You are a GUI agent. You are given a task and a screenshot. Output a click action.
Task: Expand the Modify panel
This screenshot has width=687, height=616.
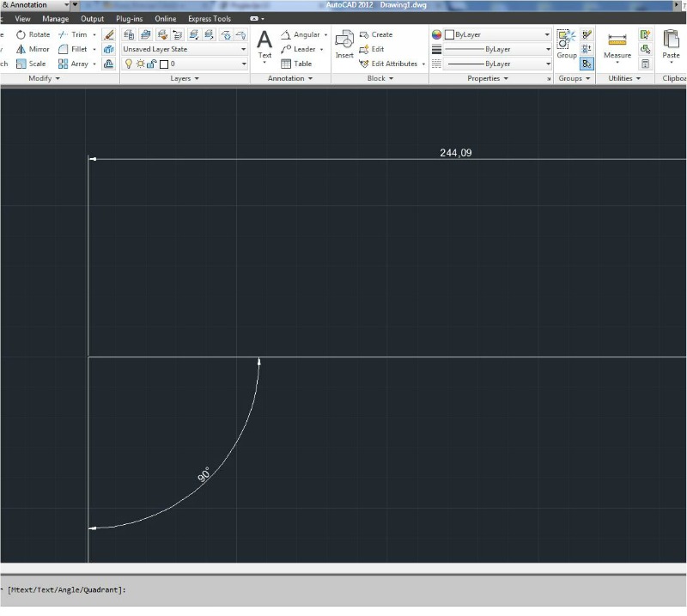pyautogui.click(x=44, y=78)
